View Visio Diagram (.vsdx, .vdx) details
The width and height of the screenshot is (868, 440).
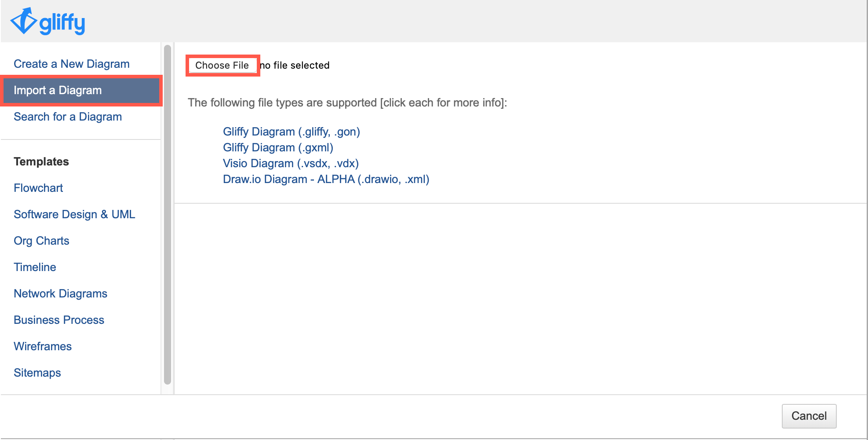point(290,163)
